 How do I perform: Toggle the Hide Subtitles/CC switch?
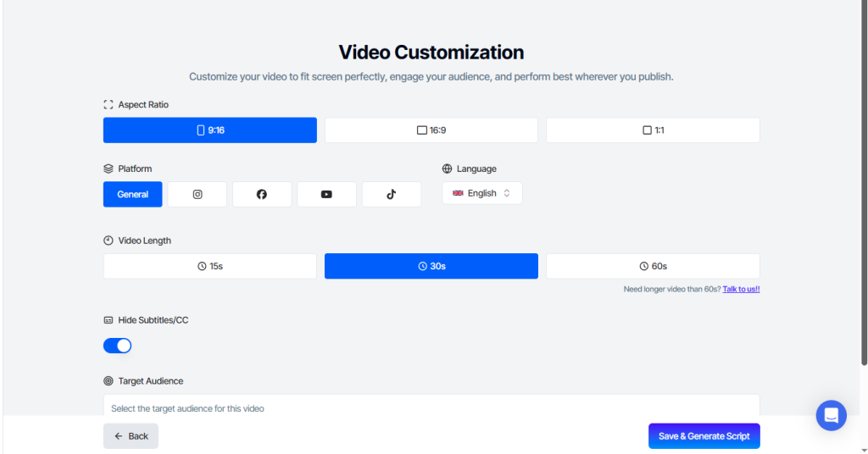click(118, 346)
